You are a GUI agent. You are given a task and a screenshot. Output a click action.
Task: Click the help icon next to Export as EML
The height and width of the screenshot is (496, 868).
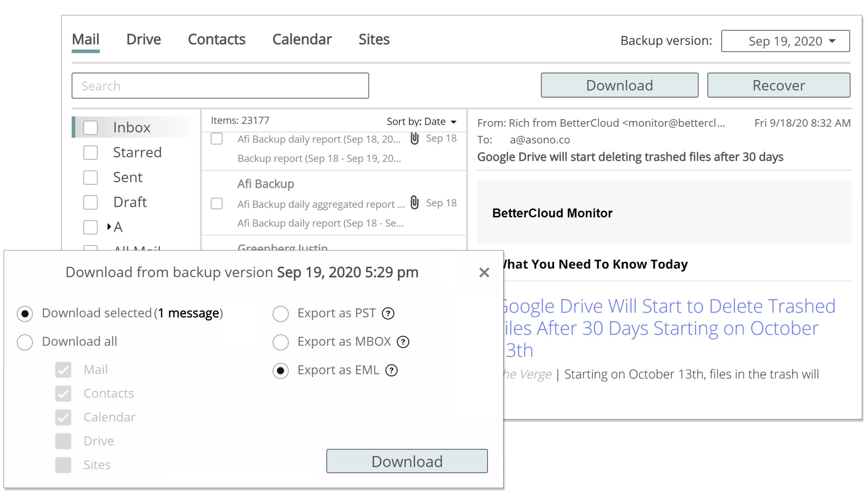(x=391, y=370)
